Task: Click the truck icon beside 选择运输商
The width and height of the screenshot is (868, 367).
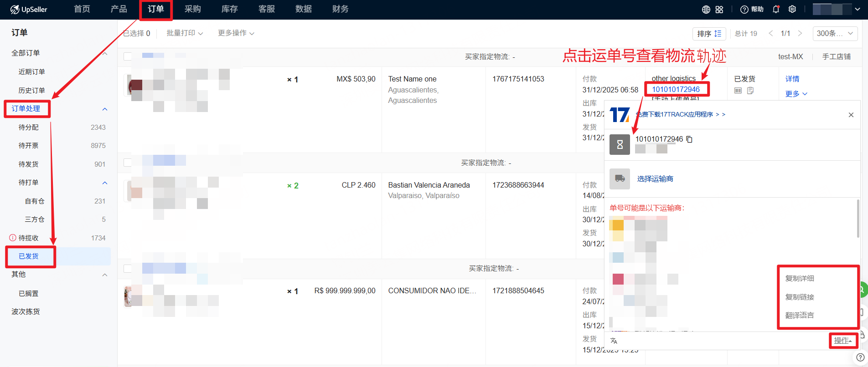Action: tap(620, 179)
